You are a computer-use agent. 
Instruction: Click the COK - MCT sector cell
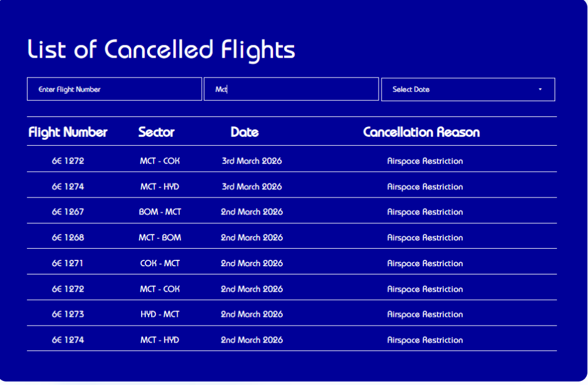pos(160,263)
